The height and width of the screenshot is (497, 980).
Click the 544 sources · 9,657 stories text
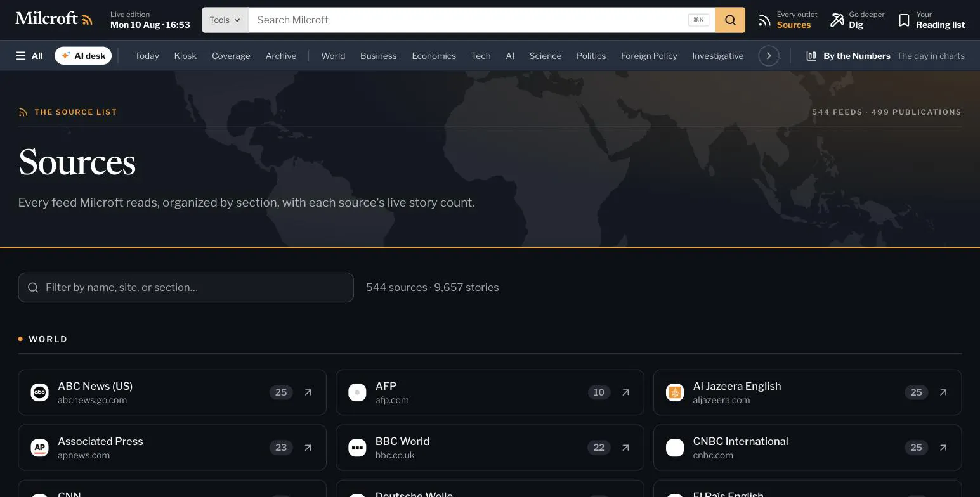(x=432, y=288)
